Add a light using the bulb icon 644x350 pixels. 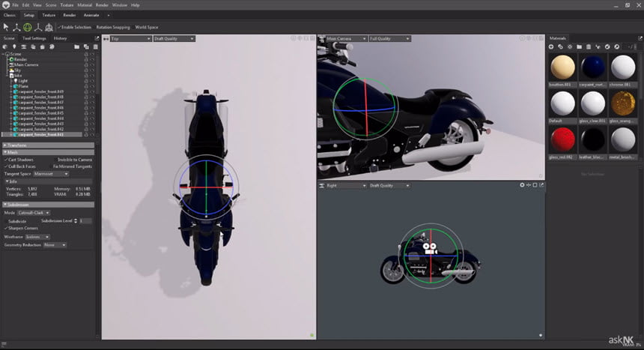pyautogui.click(x=14, y=47)
